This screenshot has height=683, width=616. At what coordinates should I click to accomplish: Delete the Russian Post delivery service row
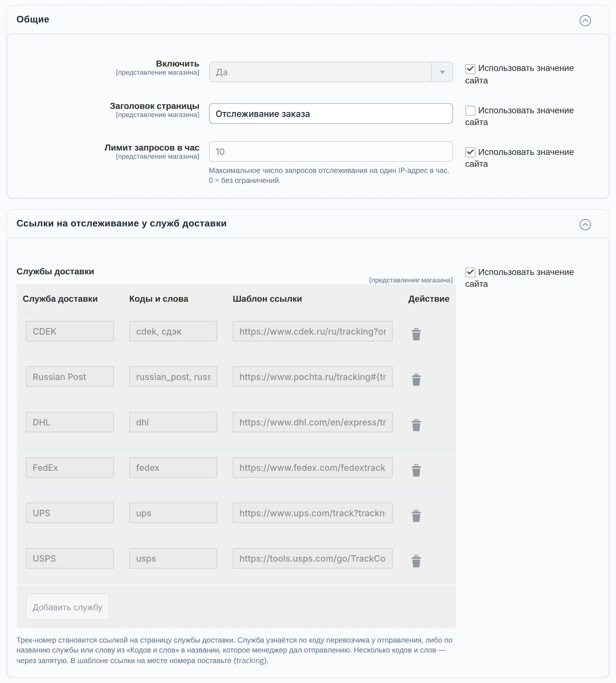[x=416, y=379]
